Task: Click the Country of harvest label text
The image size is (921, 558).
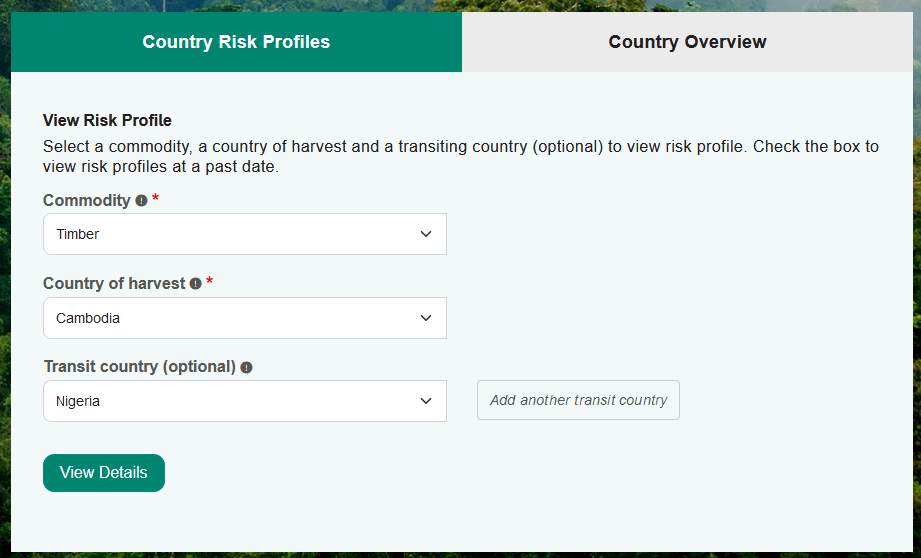Action: coord(114,284)
